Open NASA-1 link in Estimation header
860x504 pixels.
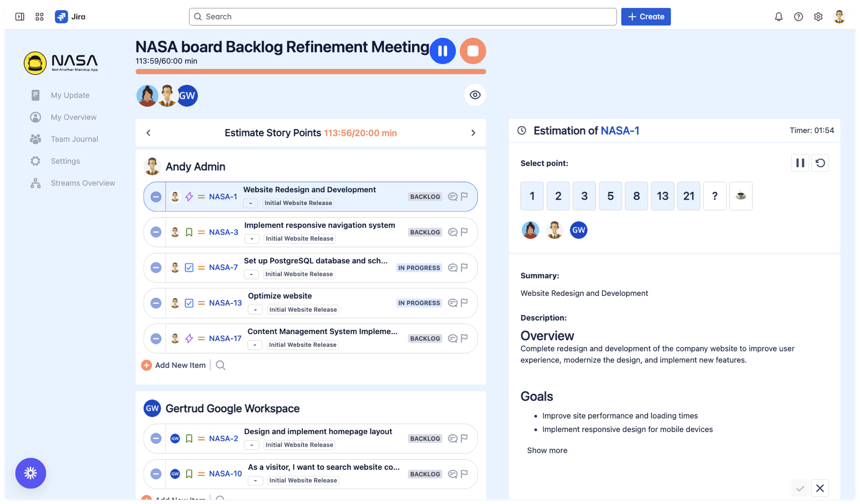pos(620,131)
